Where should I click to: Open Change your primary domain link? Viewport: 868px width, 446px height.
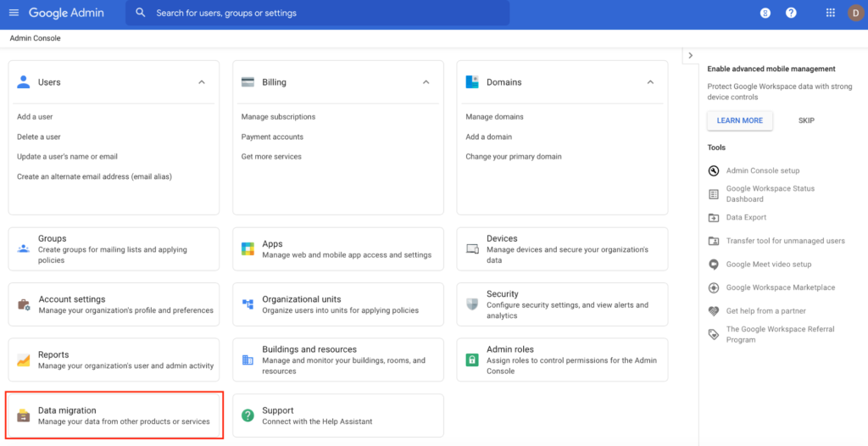coord(514,157)
